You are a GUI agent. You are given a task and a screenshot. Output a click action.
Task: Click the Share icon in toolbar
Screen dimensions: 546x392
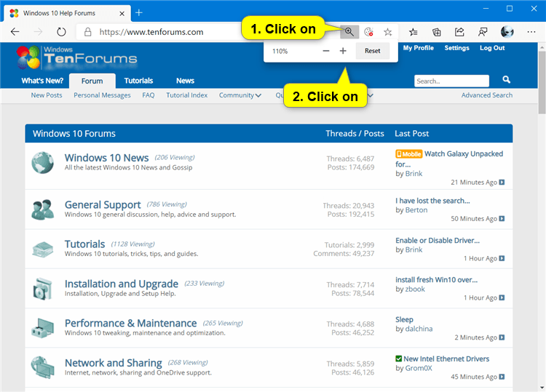click(x=459, y=32)
